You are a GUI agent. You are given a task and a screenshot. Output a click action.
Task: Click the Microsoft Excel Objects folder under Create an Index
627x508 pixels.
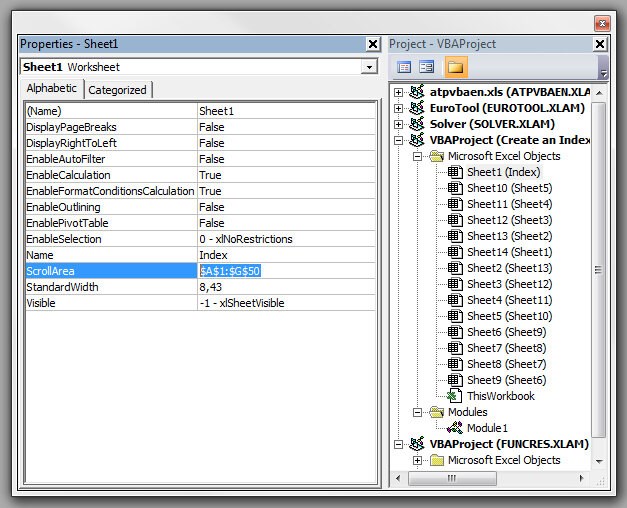click(437, 156)
